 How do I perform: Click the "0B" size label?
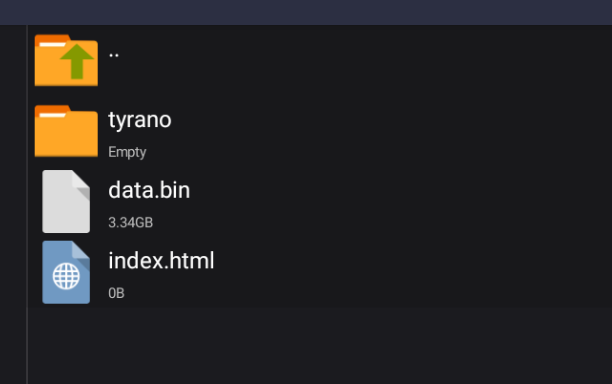[116, 293]
